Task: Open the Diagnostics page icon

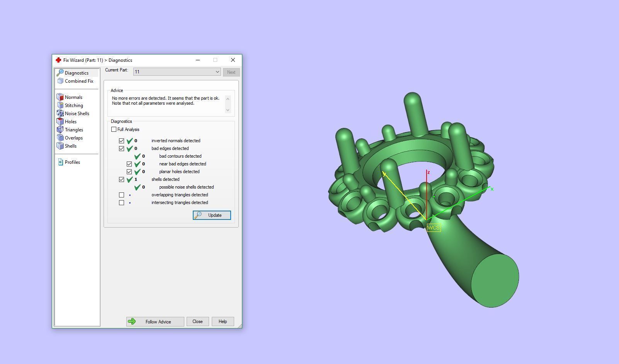Action: tap(60, 73)
